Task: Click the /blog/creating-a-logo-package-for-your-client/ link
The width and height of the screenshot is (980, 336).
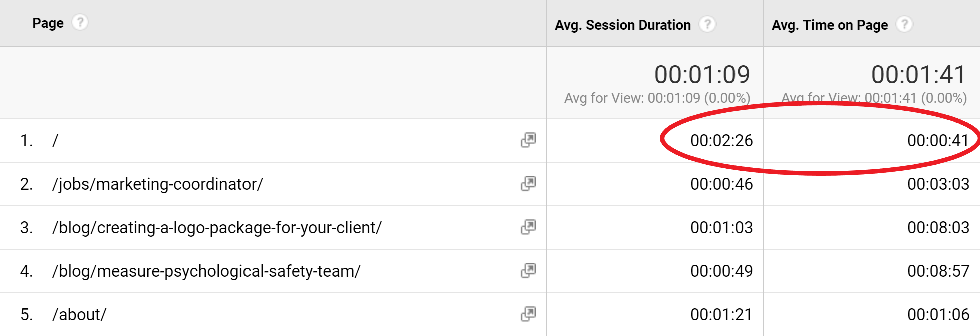Action: pos(217,228)
